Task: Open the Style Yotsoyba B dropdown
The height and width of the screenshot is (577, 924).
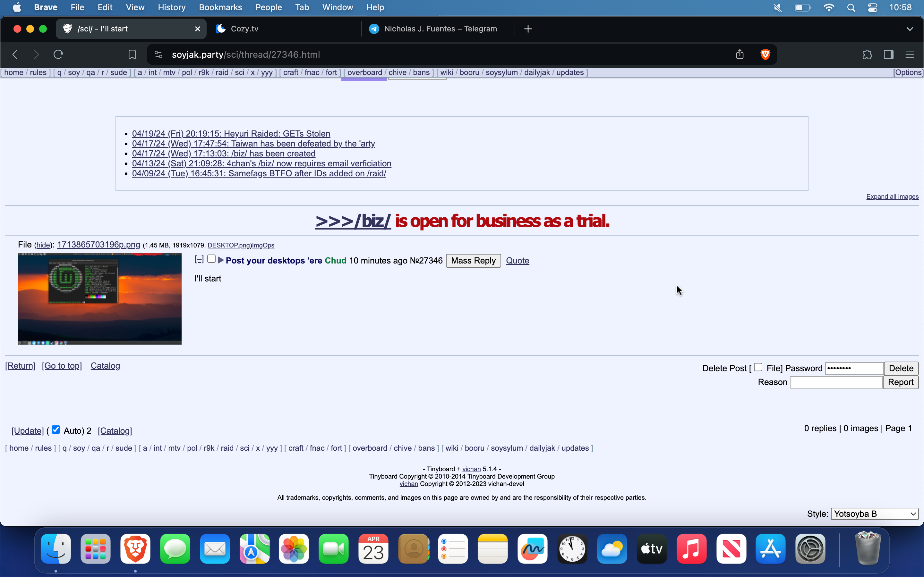Action: click(x=874, y=514)
